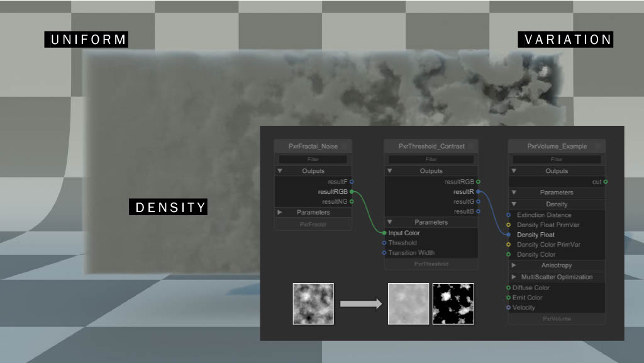Image resolution: width=644 pixels, height=363 pixels.
Task: Collapse the Density section in PxrVolume_Example
Action: coord(514,204)
